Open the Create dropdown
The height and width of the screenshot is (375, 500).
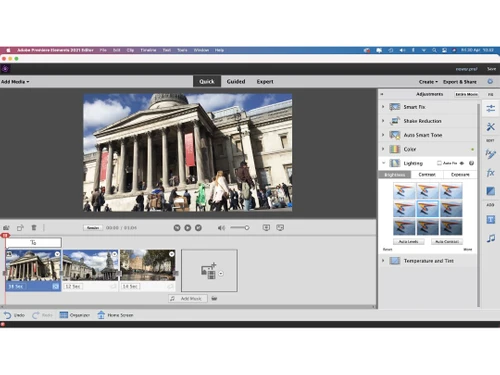click(428, 82)
